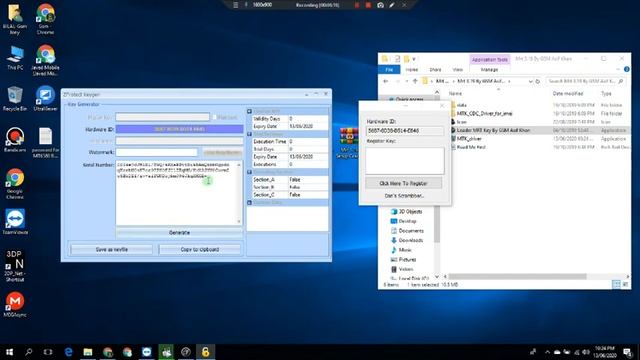640x360 pixels.
Task: Open the 3DP_Net shortcut on desktop
Action: (x=15, y=266)
